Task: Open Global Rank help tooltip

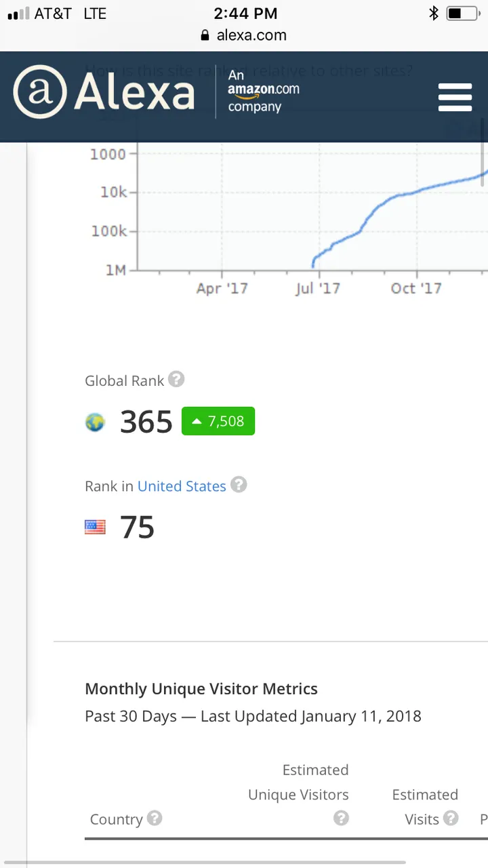Action: pyautogui.click(x=176, y=380)
